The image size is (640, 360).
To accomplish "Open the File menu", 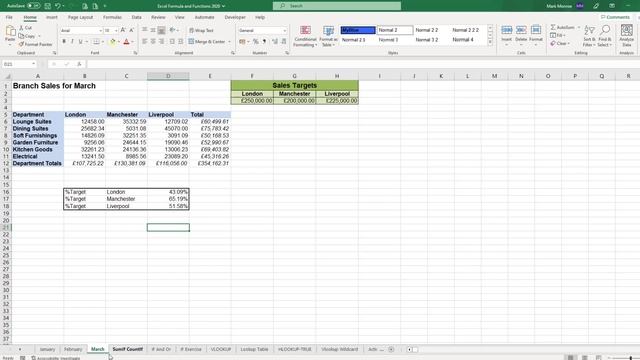I will coord(9,17).
